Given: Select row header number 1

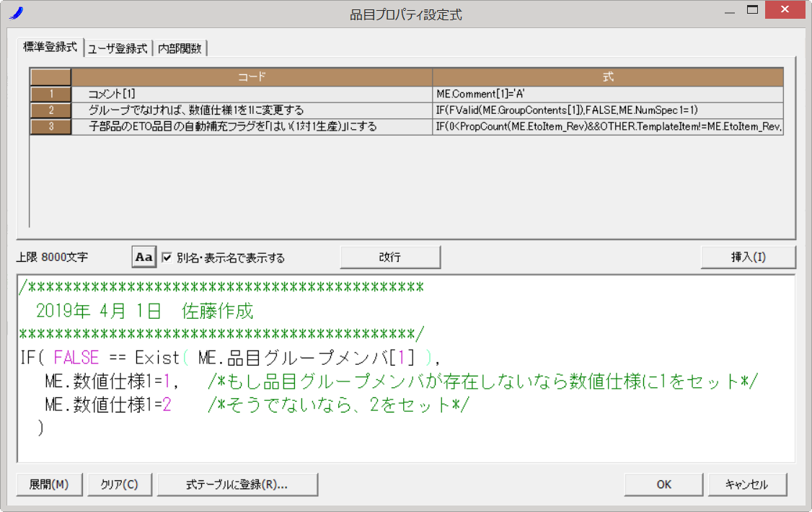Looking at the screenshot, I should [50, 94].
